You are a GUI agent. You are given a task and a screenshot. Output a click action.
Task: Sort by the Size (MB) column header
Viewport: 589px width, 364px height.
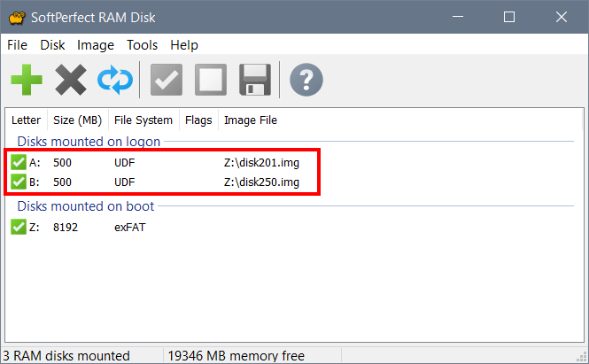78,120
